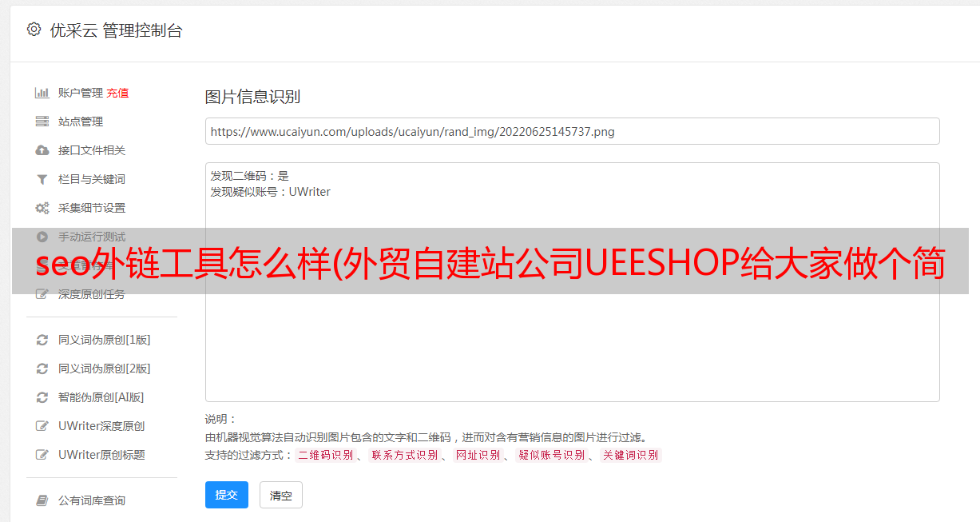Select UWriter深度原创 menu entry

(101, 426)
